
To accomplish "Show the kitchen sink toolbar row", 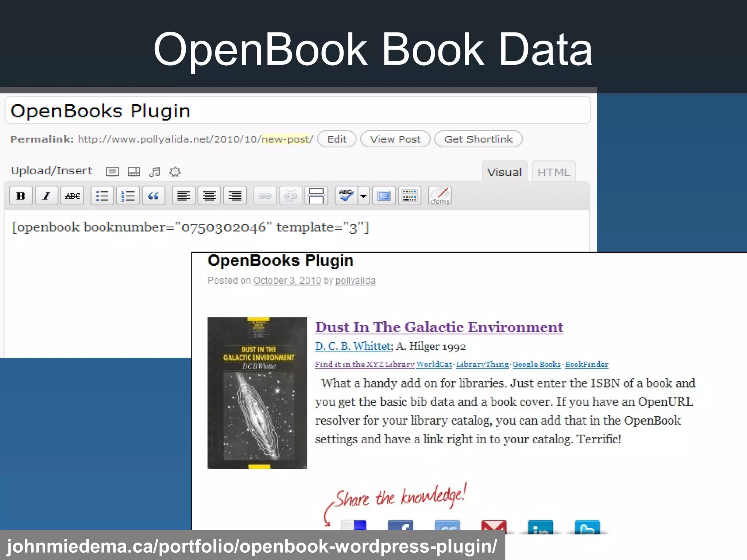I will (x=409, y=196).
